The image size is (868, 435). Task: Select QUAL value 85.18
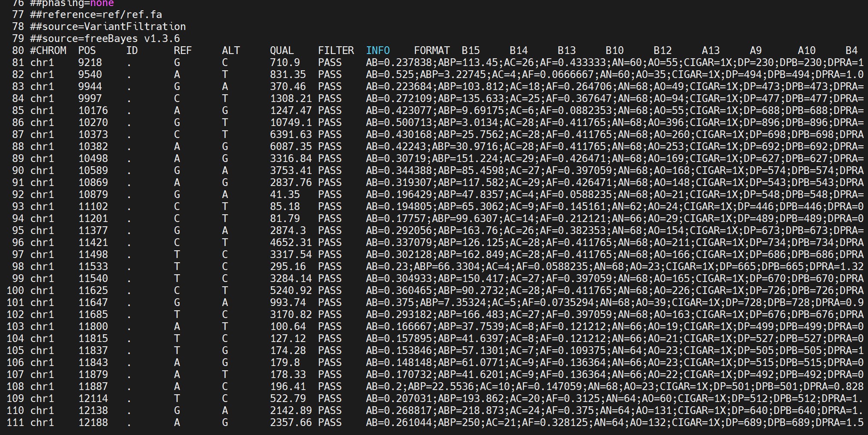pos(285,207)
